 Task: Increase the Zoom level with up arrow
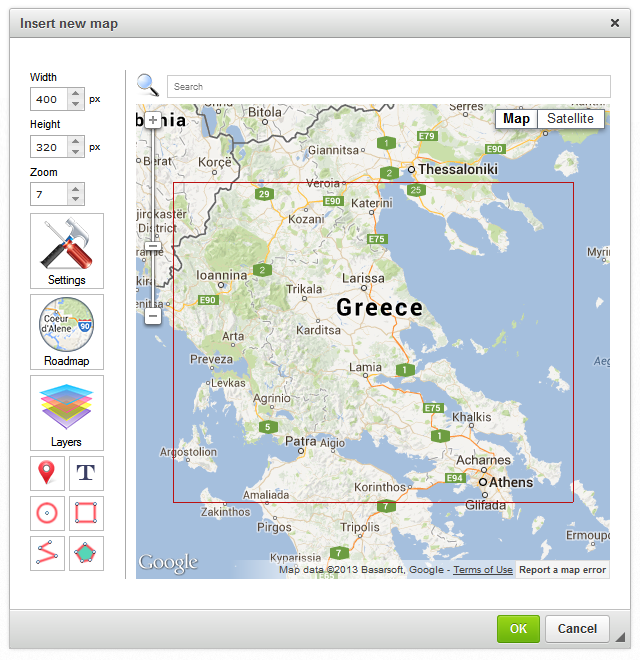pyautogui.click(x=76, y=189)
